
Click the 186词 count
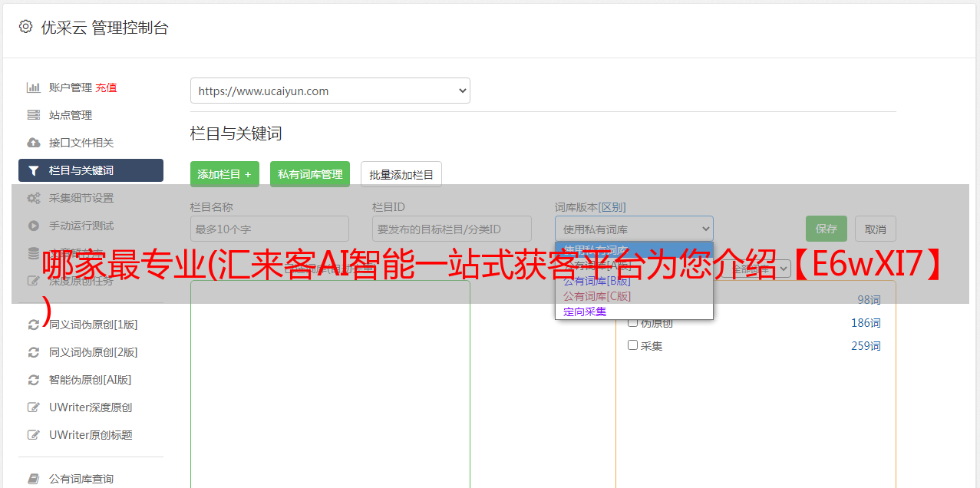coord(866,323)
